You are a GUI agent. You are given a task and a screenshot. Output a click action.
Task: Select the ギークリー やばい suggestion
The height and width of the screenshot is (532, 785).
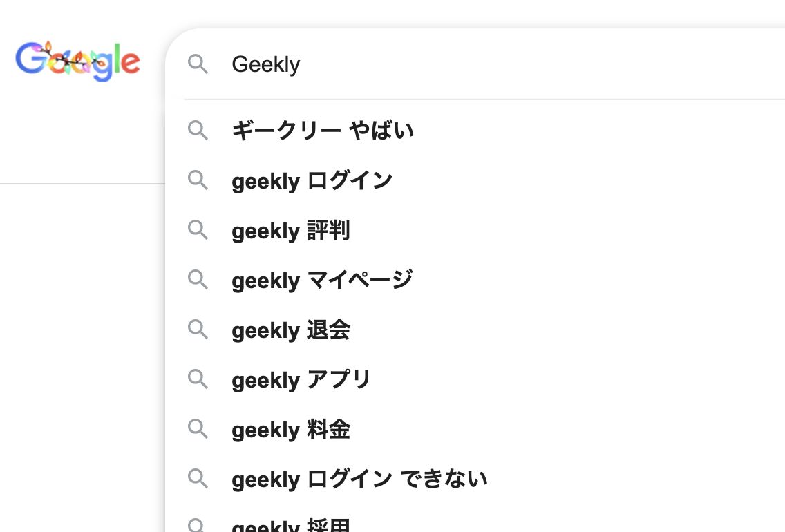tap(323, 131)
